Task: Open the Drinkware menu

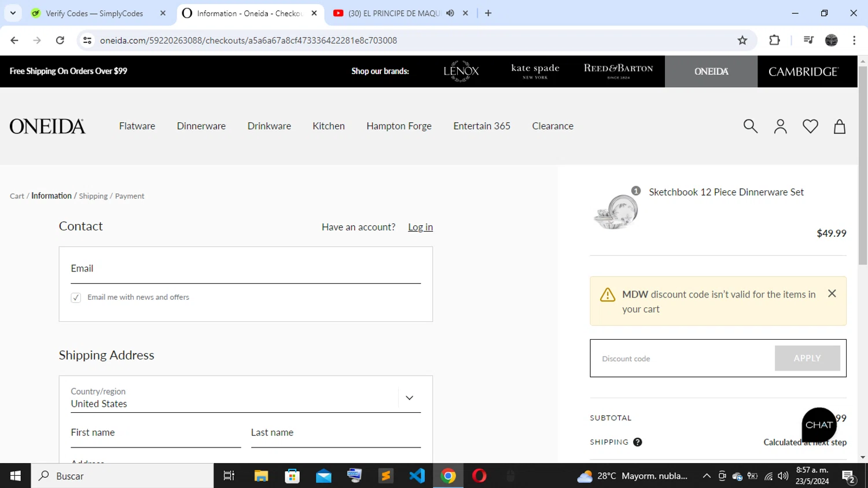Action: coord(269,126)
